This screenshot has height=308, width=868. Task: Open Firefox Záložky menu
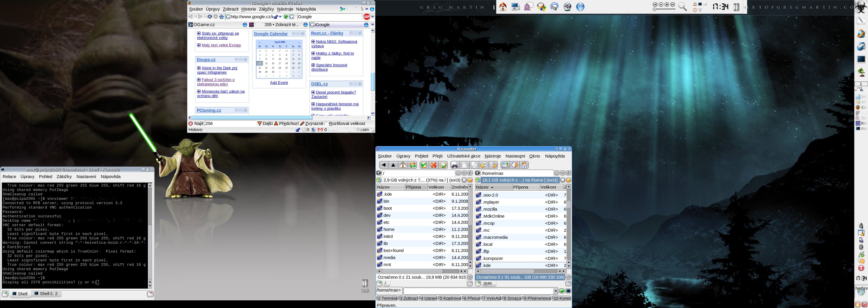(266, 9)
